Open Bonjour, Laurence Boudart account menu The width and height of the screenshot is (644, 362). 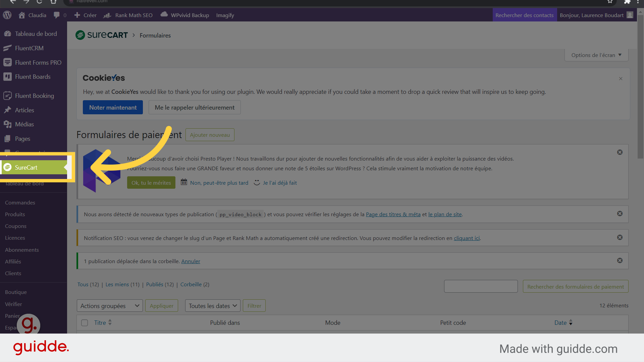point(592,15)
